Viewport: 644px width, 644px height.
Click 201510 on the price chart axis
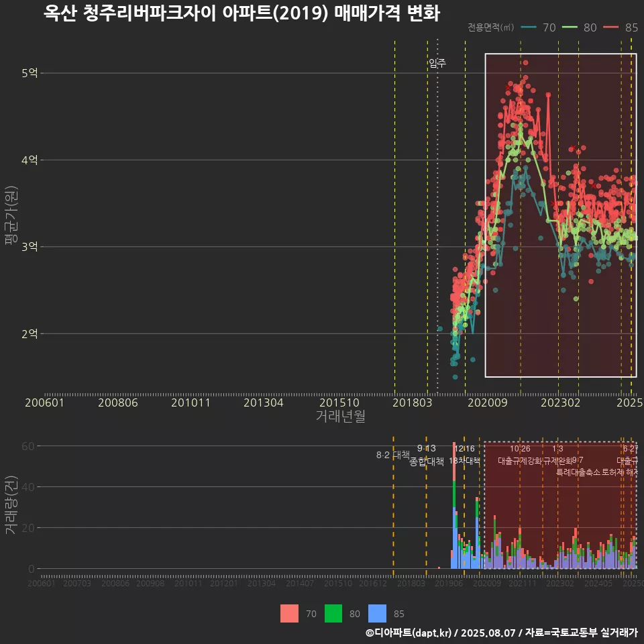[x=339, y=402]
